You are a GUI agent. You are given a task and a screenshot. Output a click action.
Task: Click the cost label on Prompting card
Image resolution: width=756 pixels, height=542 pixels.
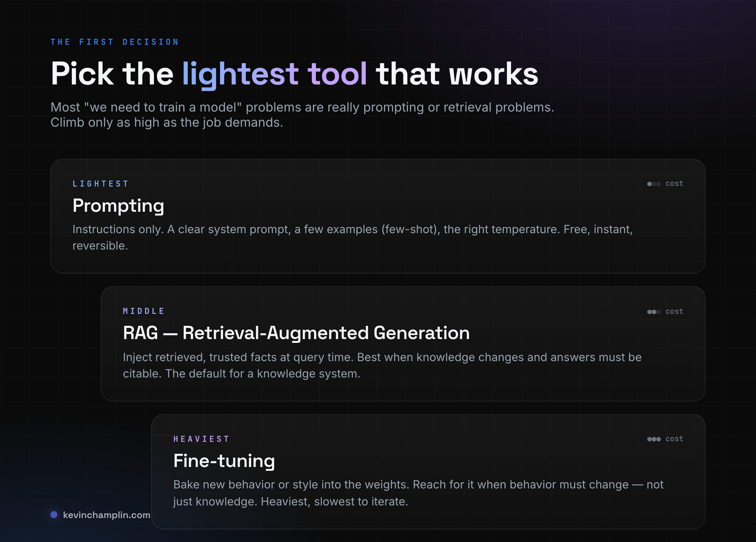click(x=674, y=184)
